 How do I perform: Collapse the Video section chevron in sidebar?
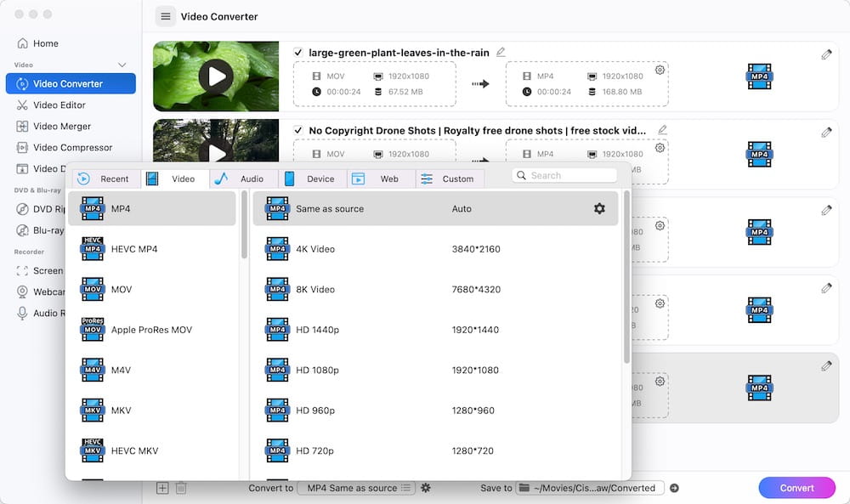pos(122,65)
